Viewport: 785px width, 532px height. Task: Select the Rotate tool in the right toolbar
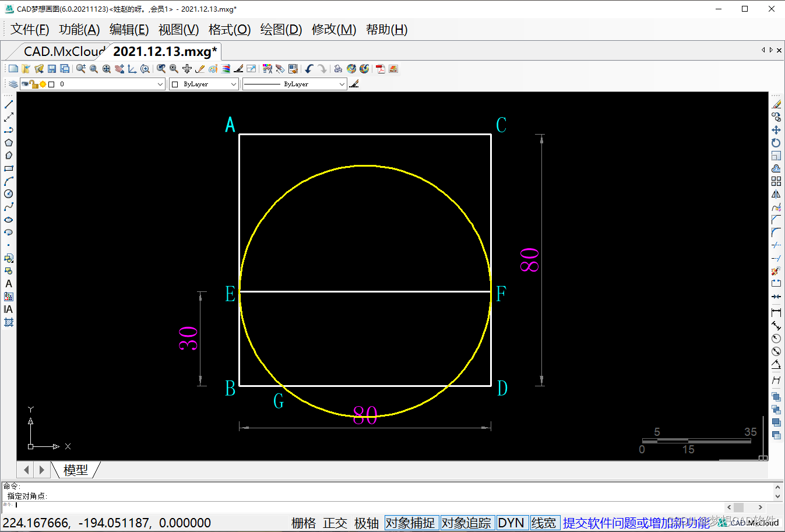point(776,143)
